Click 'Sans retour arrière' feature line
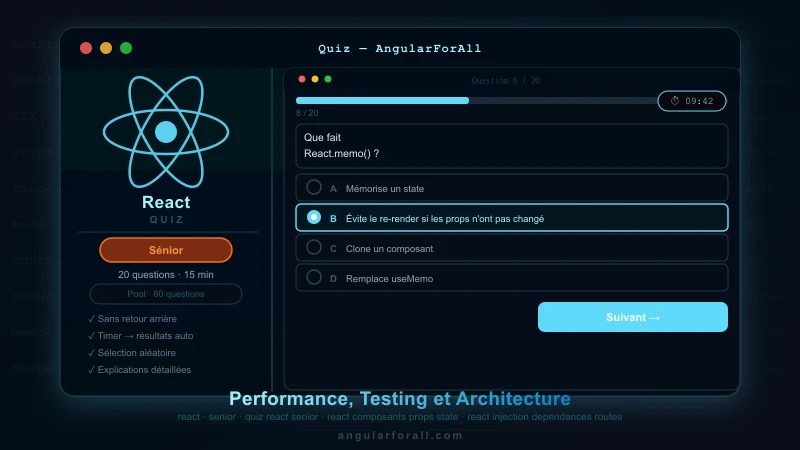 coord(132,319)
